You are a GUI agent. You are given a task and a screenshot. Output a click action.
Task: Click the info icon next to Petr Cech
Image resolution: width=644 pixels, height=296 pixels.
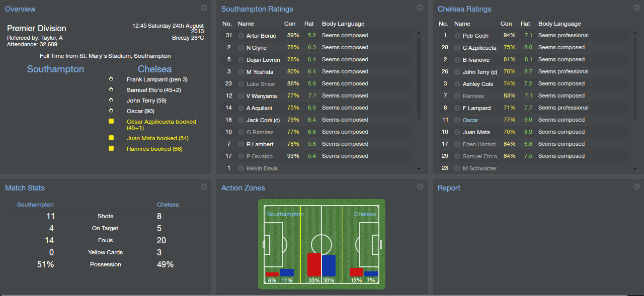pos(457,36)
